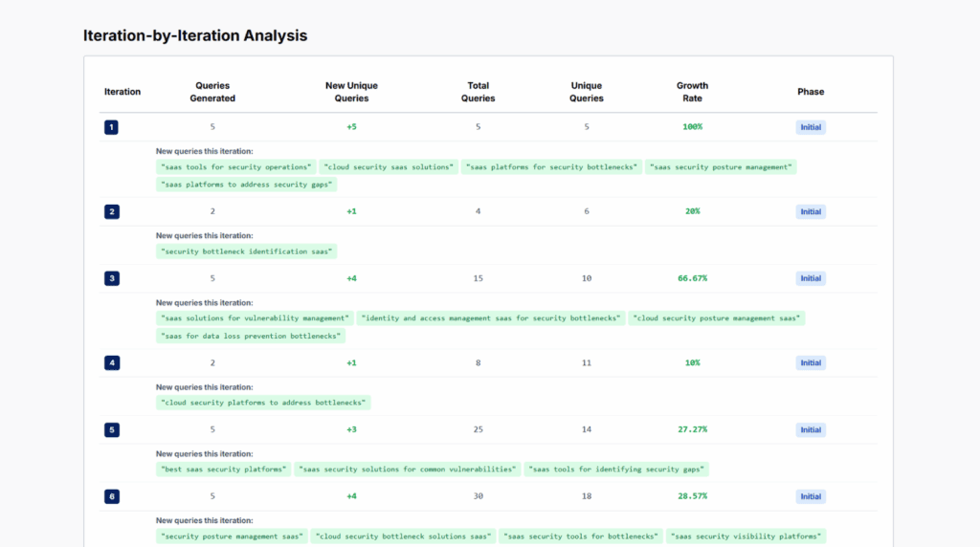Select the "security bottleneck identification saas" query tag

247,252
